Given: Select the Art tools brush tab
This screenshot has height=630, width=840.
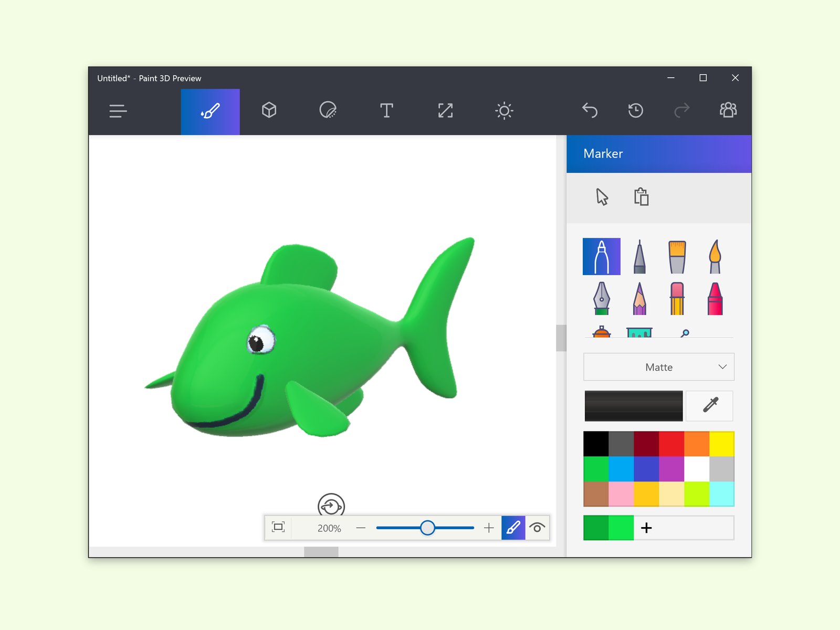Looking at the screenshot, I should (211, 112).
